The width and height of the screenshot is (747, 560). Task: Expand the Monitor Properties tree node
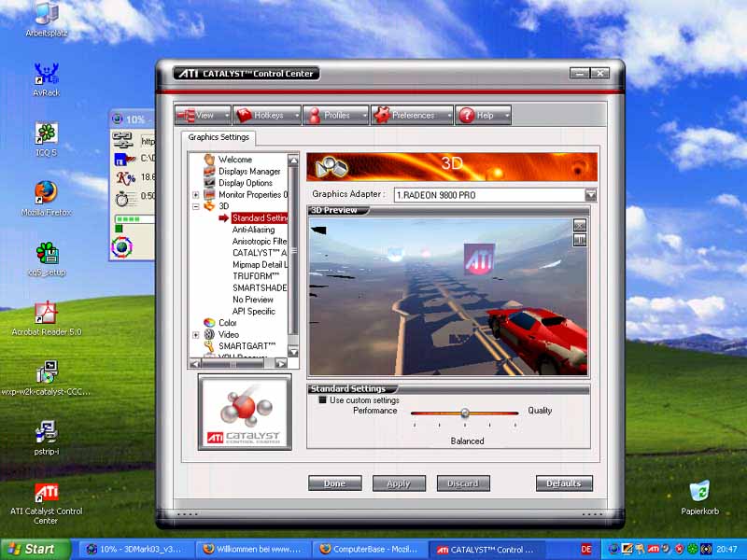[x=196, y=194]
